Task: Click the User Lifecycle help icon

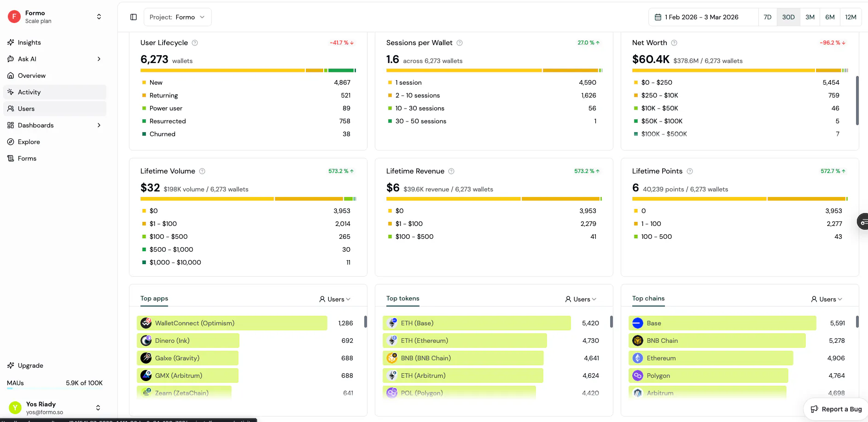Action: [x=195, y=43]
